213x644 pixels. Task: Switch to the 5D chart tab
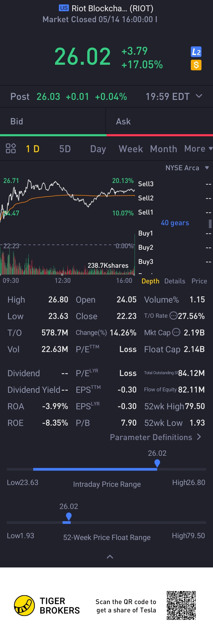coord(65,149)
